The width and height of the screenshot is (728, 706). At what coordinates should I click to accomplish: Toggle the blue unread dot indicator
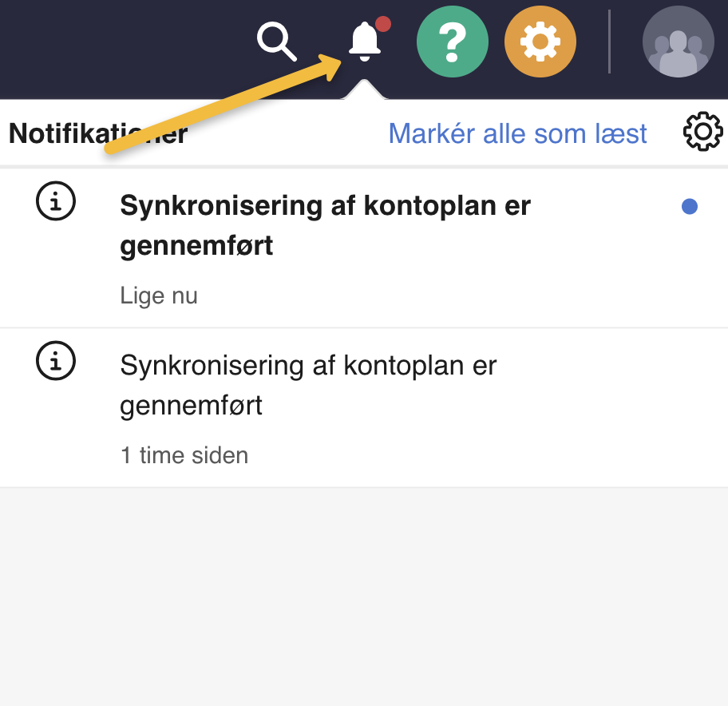[x=690, y=207]
